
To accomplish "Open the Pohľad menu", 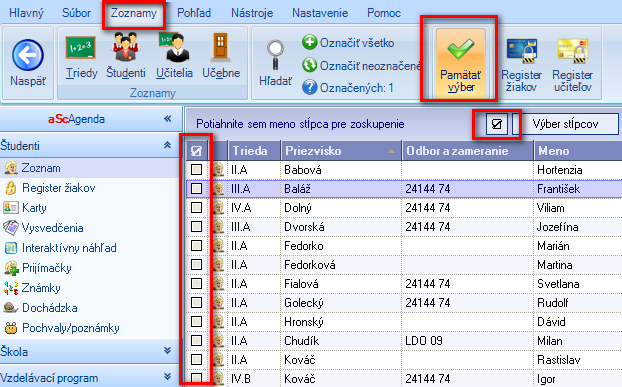I will (x=194, y=13).
